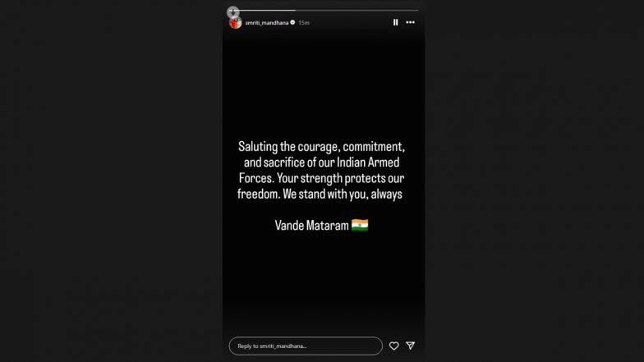Click the dark area right of the story

pyautogui.click(x=534, y=181)
